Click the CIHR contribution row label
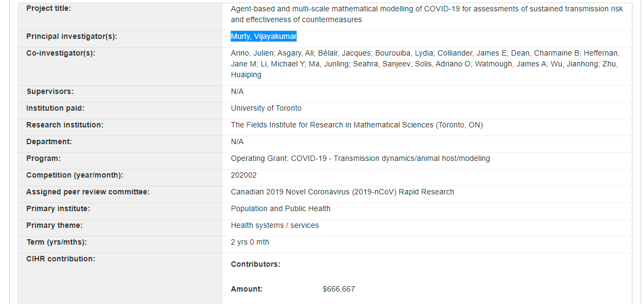The height and width of the screenshot is (304, 644). [61, 259]
